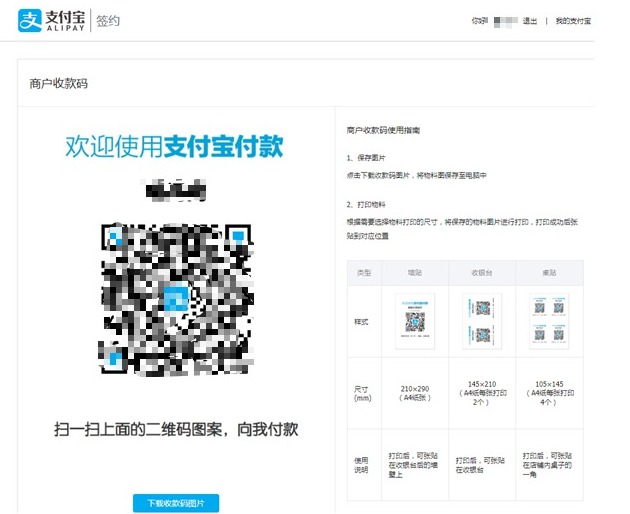Click the 商户收款码 page heading
Viewport: 630px width, 514px height.
click(x=59, y=84)
